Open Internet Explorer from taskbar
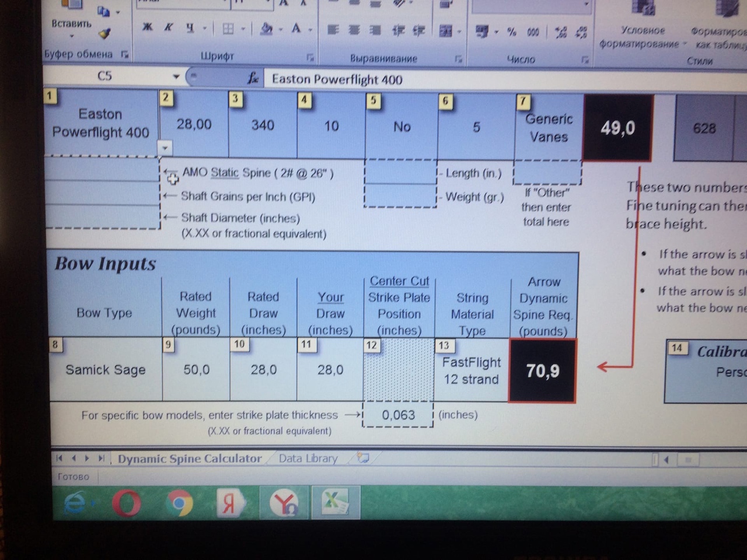Viewport: 747px width, 560px height. pyautogui.click(x=75, y=503)
